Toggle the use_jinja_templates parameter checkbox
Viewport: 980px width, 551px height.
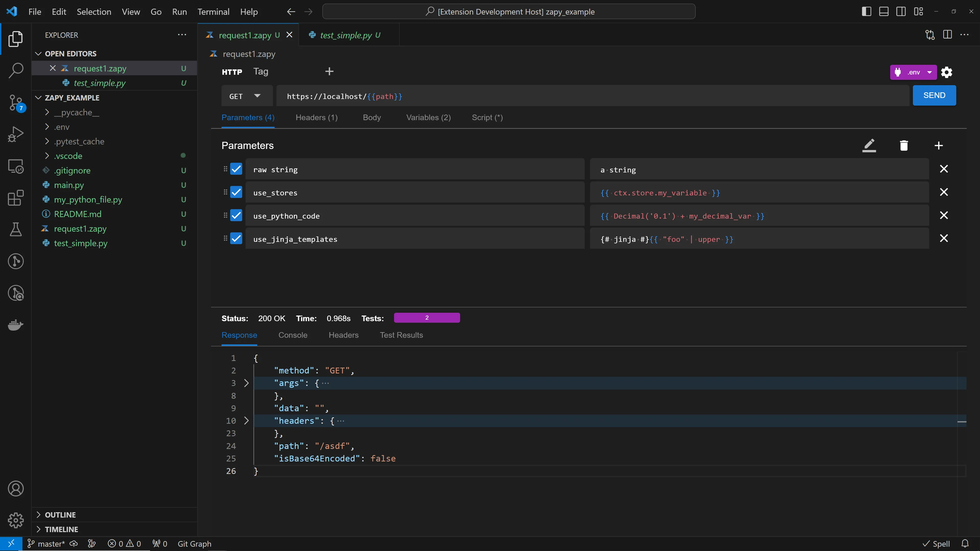[236, 239]
